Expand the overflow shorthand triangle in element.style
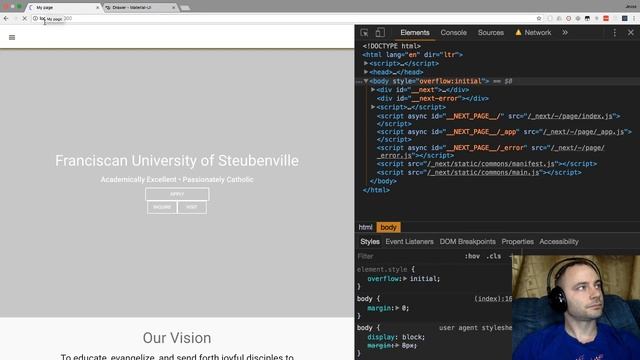 pyautogui.click(x=405, y=279)
